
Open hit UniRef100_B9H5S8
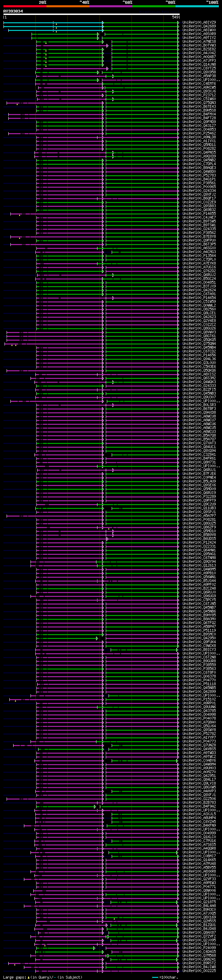[x=199, y=110]
